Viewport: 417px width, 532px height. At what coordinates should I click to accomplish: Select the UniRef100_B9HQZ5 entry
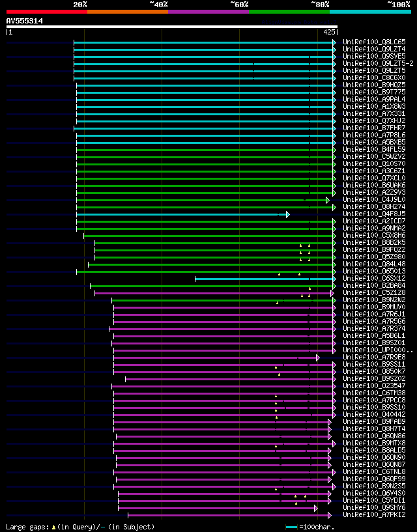pyautogui.click(x=374, y=85)
